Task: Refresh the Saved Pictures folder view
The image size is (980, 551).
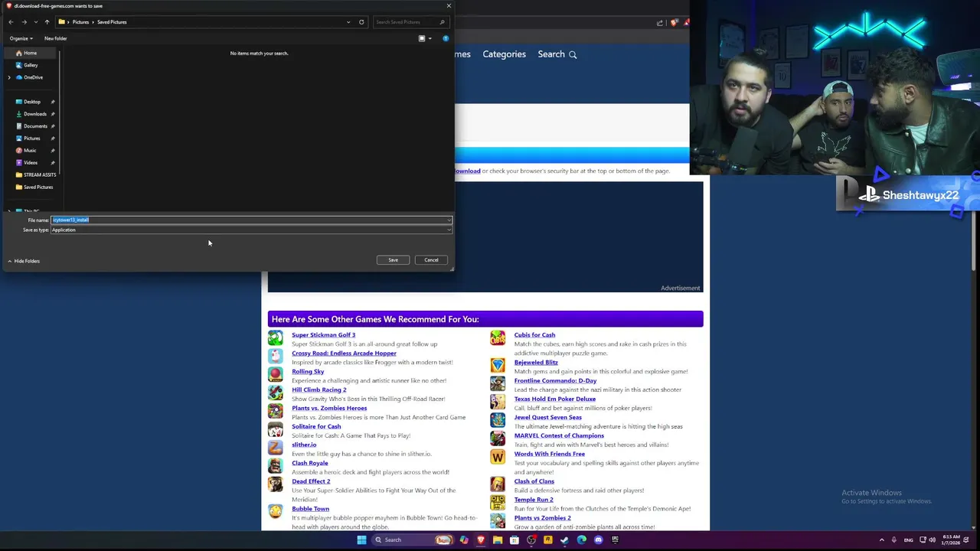Action: pyautogui.click(x=361, y=22)
